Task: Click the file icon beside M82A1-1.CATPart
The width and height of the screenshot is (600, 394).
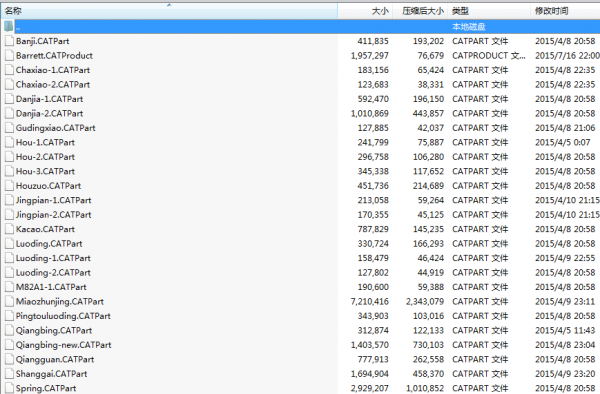Action: [9, 287]
